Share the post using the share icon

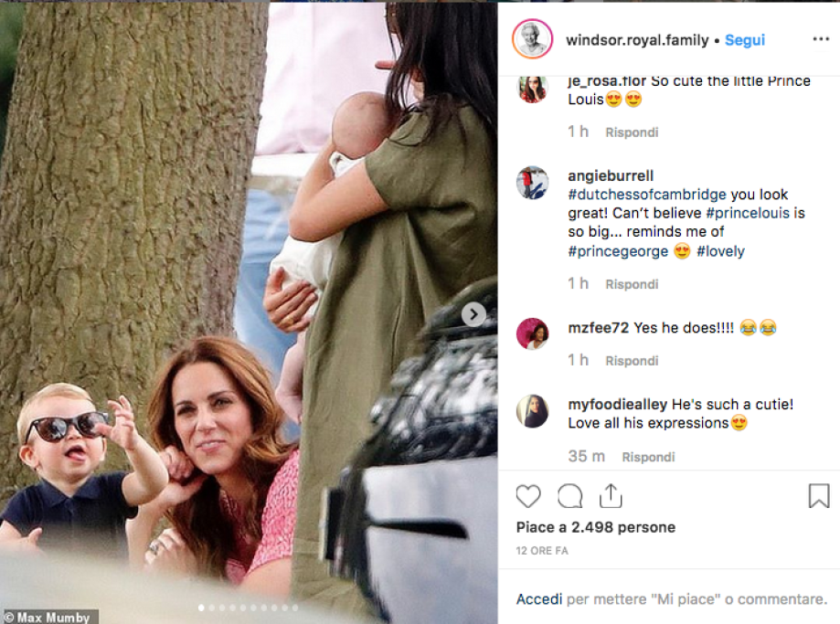(611, 496)
